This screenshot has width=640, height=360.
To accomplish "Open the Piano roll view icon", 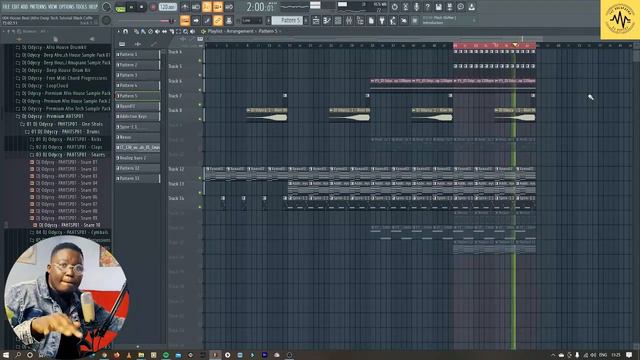I will point(327,20).
